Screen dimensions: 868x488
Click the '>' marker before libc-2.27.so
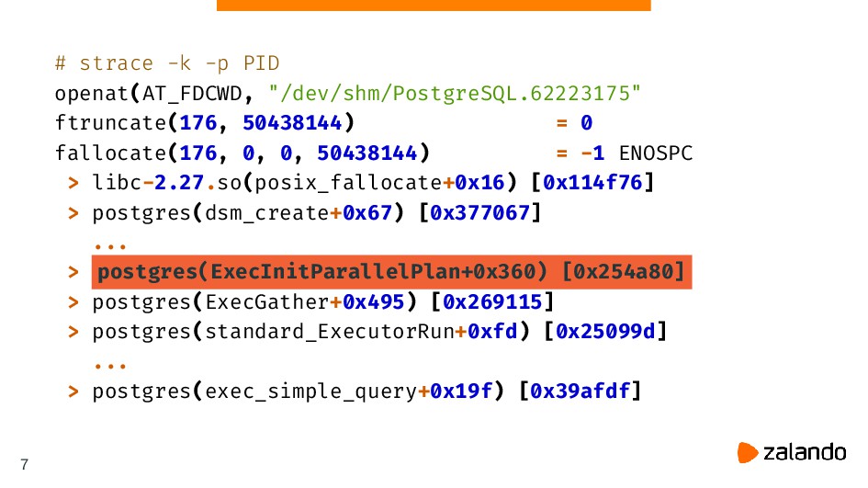73,183
